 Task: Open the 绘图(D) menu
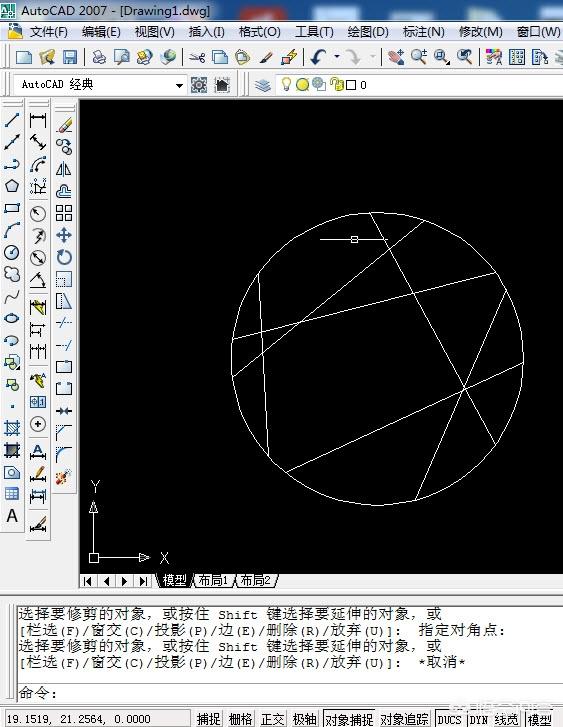[x=368, y=32]
